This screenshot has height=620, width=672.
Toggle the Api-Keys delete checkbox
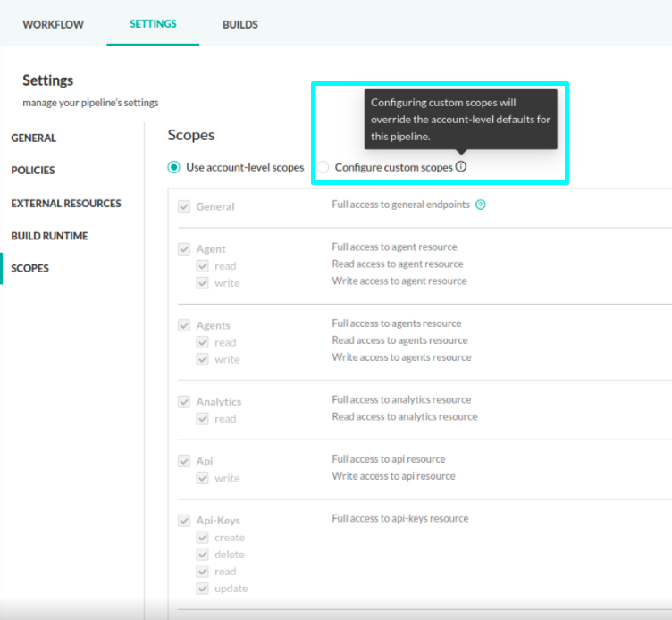click(x=202, y=555)
